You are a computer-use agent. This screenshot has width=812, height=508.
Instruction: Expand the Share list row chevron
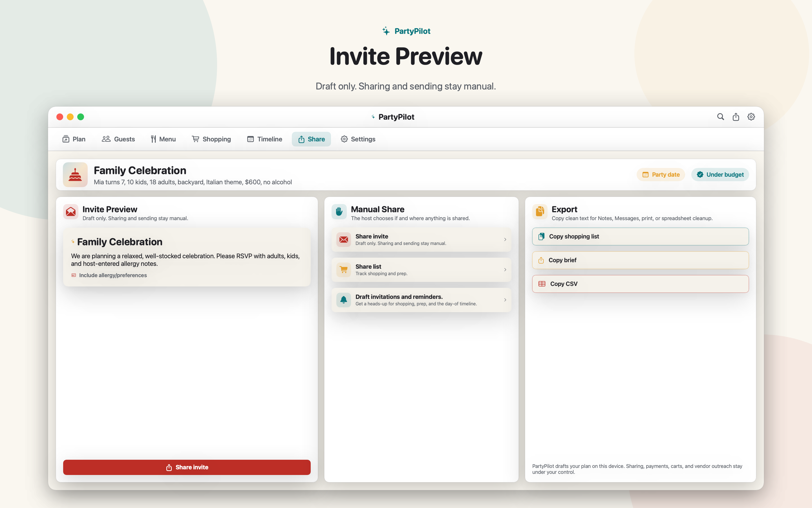click(505, 270)
